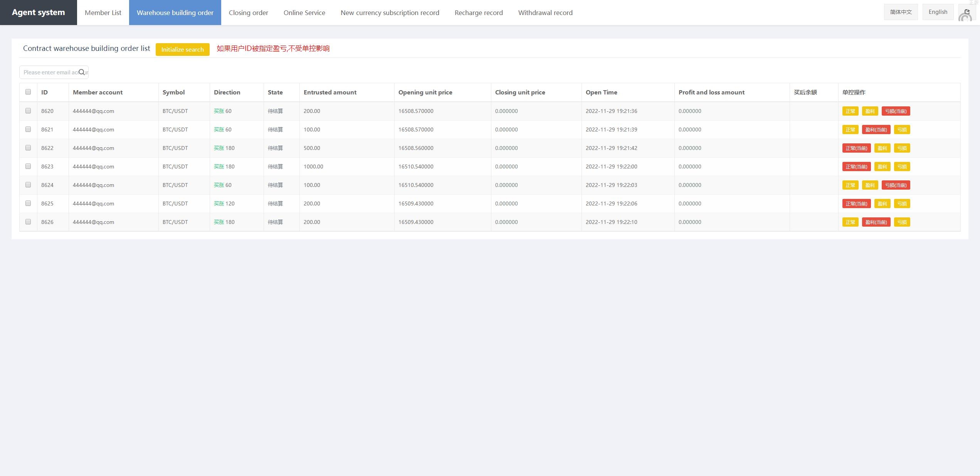This screenshot has height=476, width=980.
Task: Switch language to 简体中文
Action: (x=901, y=12)
